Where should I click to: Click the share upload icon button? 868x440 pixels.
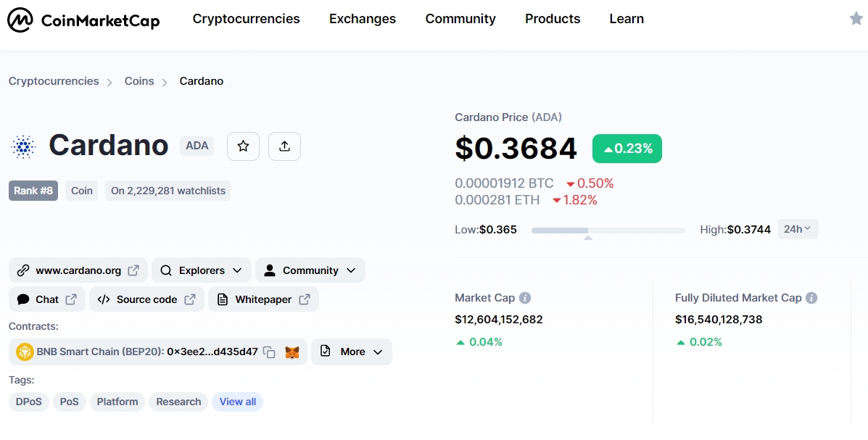coord(284,146)
